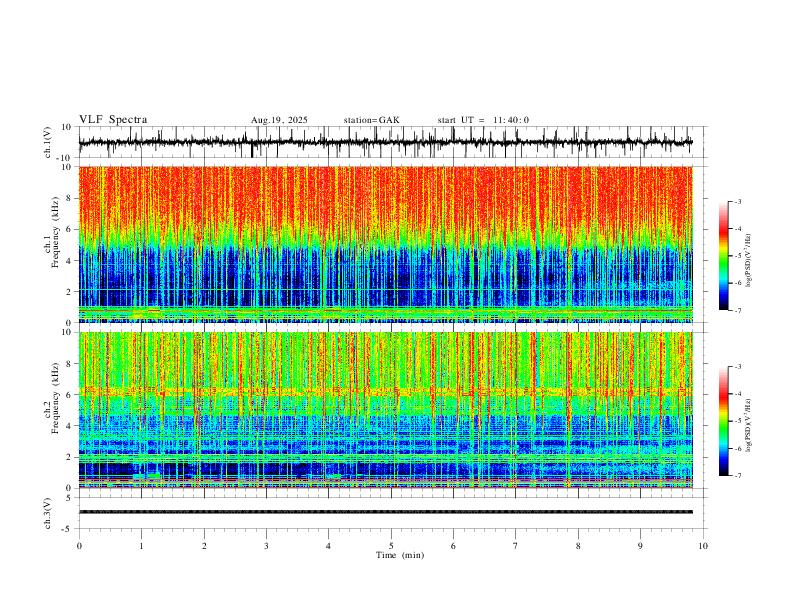Screen dimensions: 792x612
Task: Click the "VLF Spectra" title text
Action: click(x=113, y=120)
